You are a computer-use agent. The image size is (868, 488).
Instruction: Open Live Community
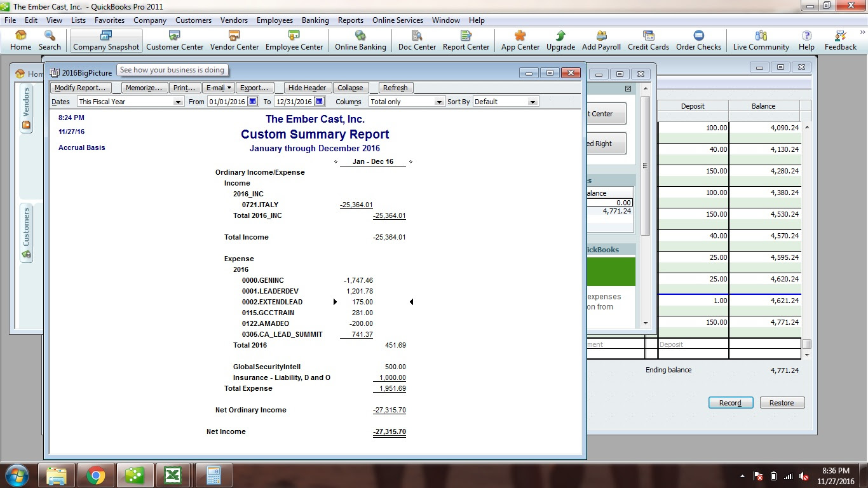761,41
